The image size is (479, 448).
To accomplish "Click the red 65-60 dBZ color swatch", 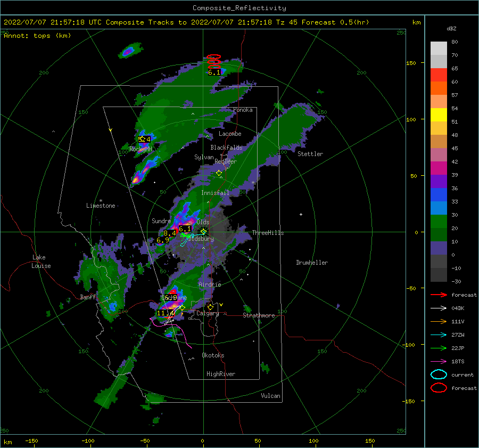I will coord(439,75).
